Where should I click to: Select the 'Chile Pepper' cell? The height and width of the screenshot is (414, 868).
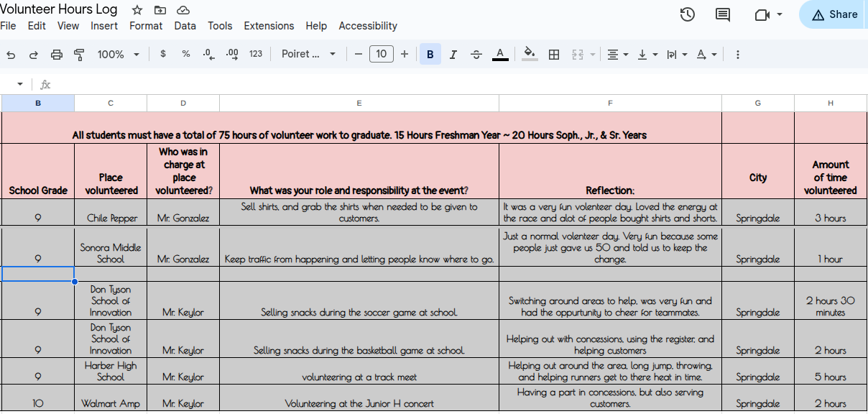click(111, 212)
